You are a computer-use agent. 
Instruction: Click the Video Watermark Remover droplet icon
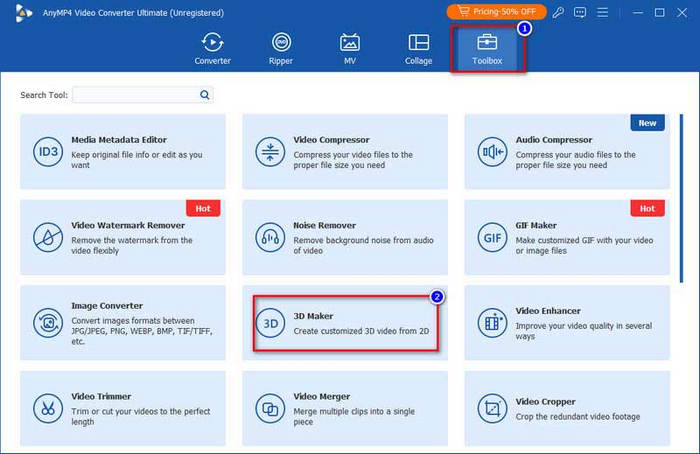click(x=48, y=237)
